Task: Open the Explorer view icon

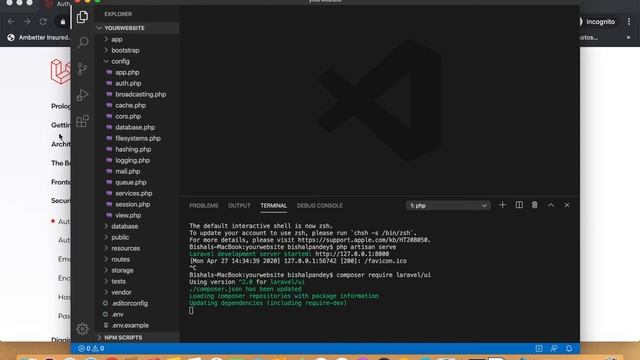Action: point(82,17)
